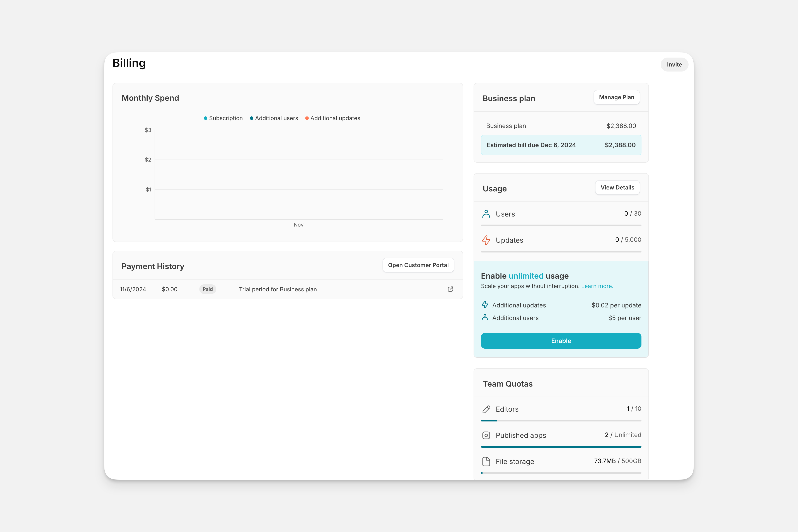The width and height of the screenshot is (798, 532).
Task: Click the Business plan price $2,388.00 line item
Action: coord(561,126)
